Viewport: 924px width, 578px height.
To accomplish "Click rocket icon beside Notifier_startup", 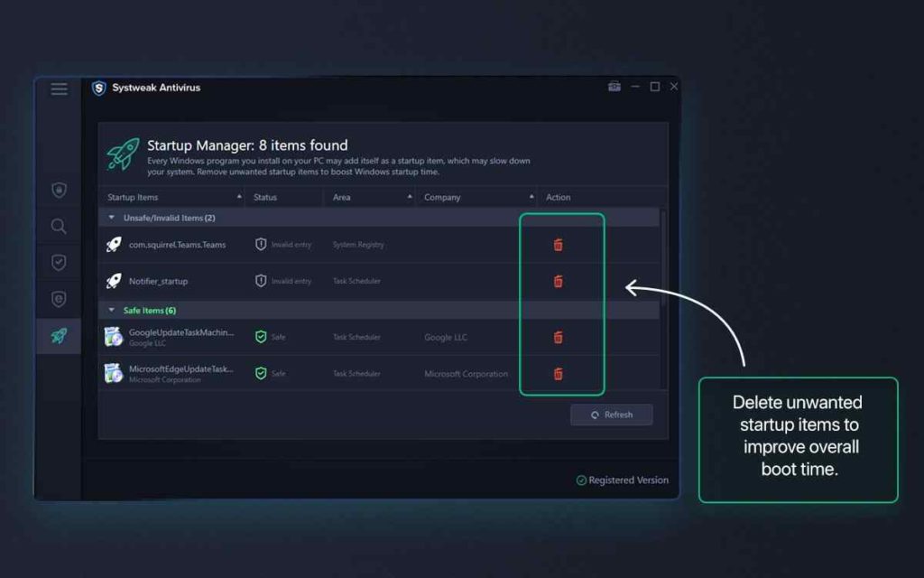I will tap(114, 281).
